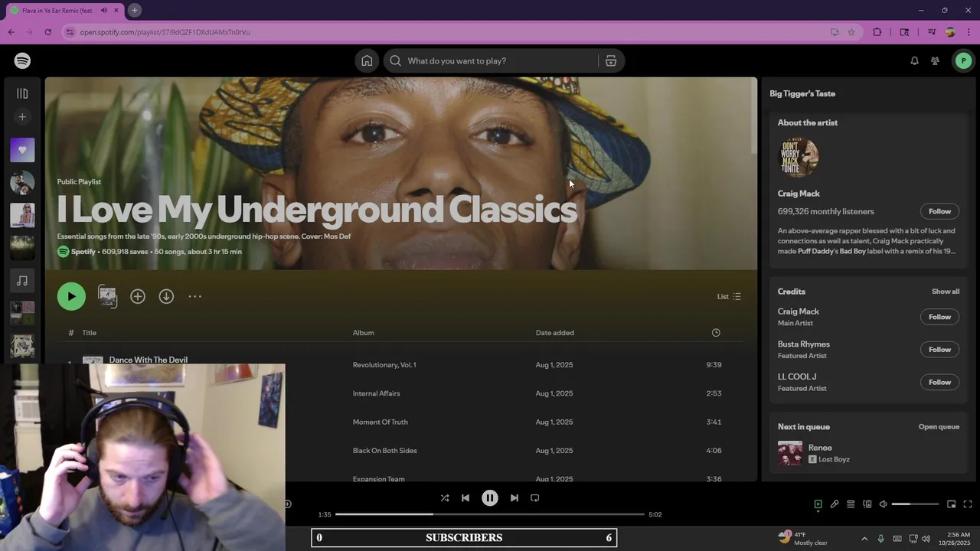
Task: Show lyrics with microphone icon
Action: coord(835,504)
